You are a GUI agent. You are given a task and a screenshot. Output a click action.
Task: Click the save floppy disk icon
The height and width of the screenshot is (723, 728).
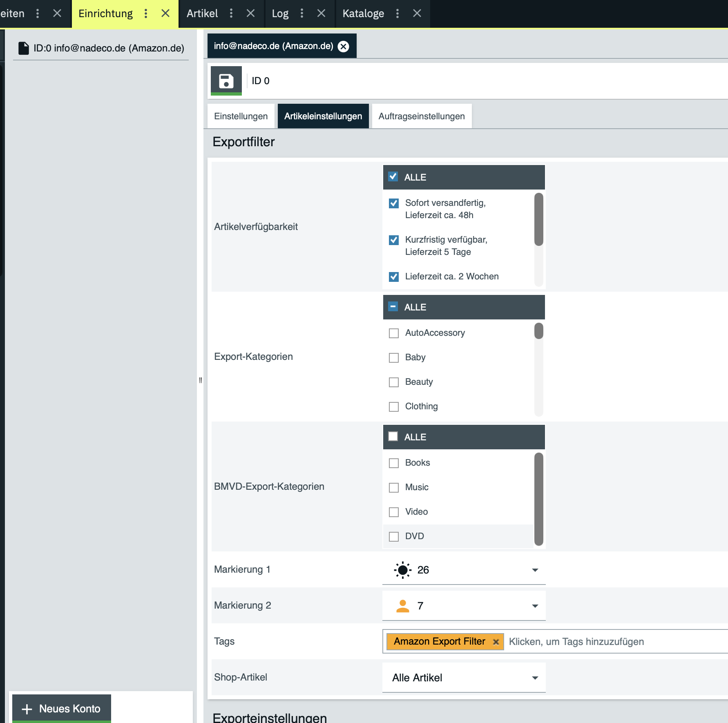pos(226,80)
